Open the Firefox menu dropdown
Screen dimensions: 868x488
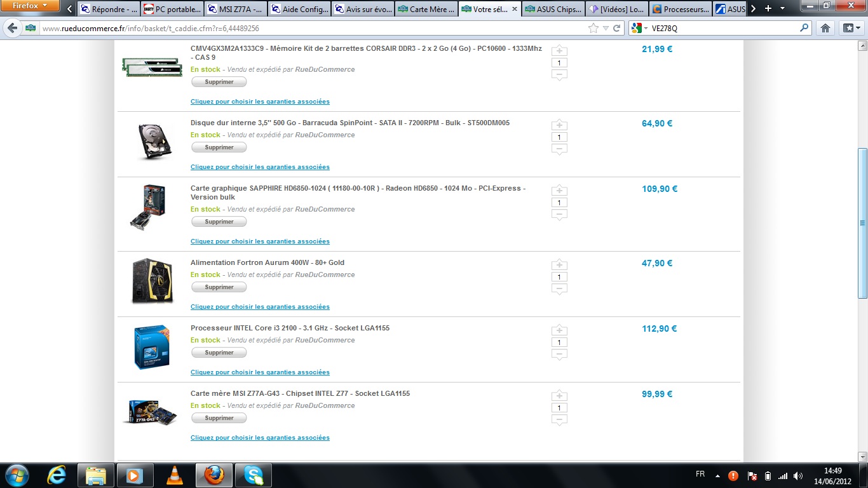coord(30,6)
